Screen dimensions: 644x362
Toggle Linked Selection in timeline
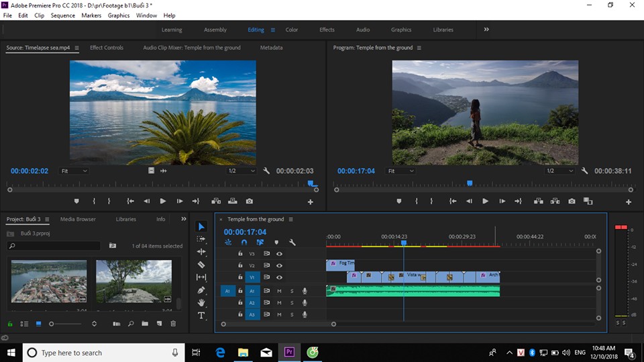(x=260, y=242)
